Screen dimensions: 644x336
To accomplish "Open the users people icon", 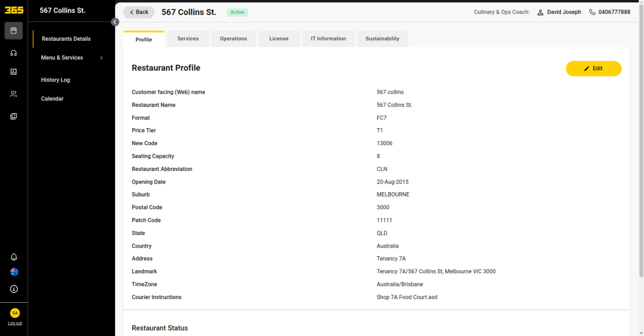I will pos(14,94).
